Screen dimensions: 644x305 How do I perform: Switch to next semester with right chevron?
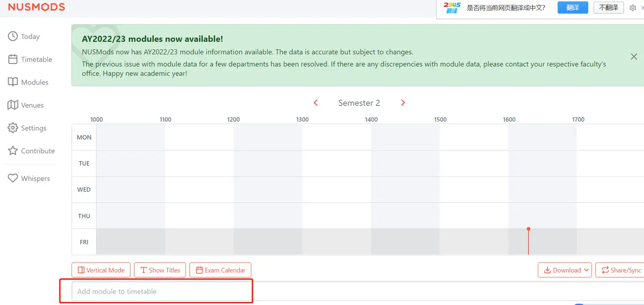(402, 103)
